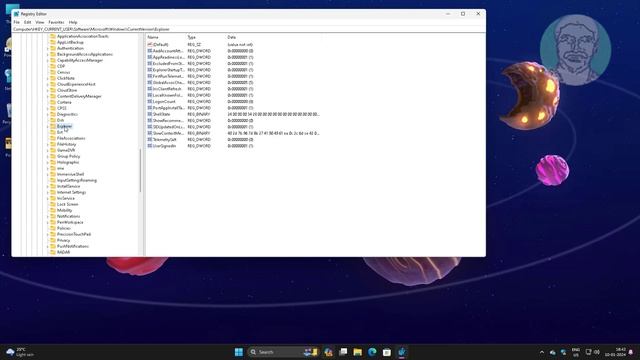The image size is (640, 360).
Task: Click folder icon of AppListBackup key
Action: pyautogui.click(x=53, y=42)
